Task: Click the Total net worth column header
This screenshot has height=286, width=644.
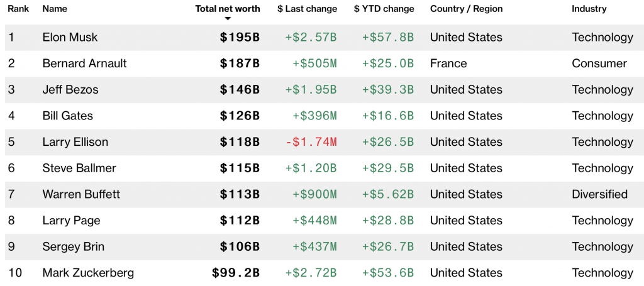Action: coord(227,9)
